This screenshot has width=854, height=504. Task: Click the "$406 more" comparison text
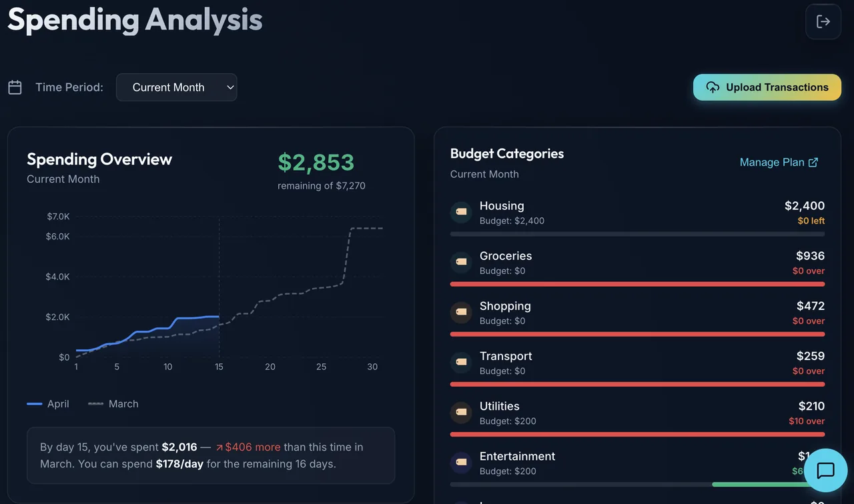[x=248, y=447]
